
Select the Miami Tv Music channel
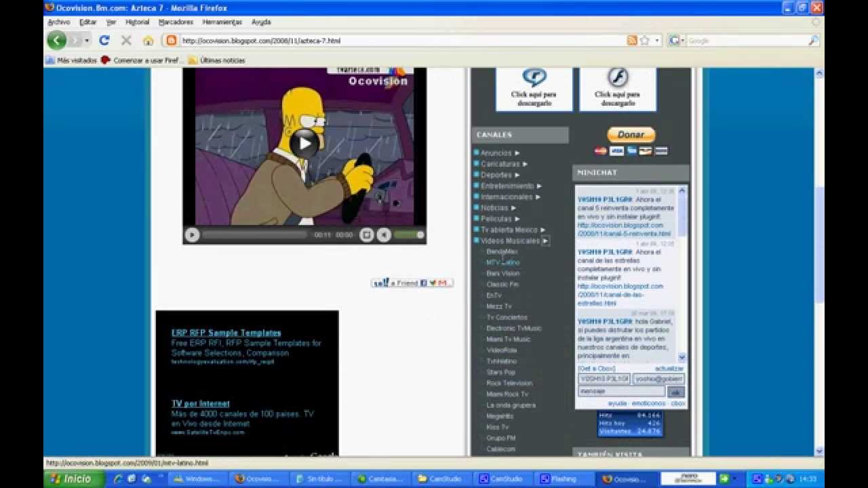(x=508, y=339)
